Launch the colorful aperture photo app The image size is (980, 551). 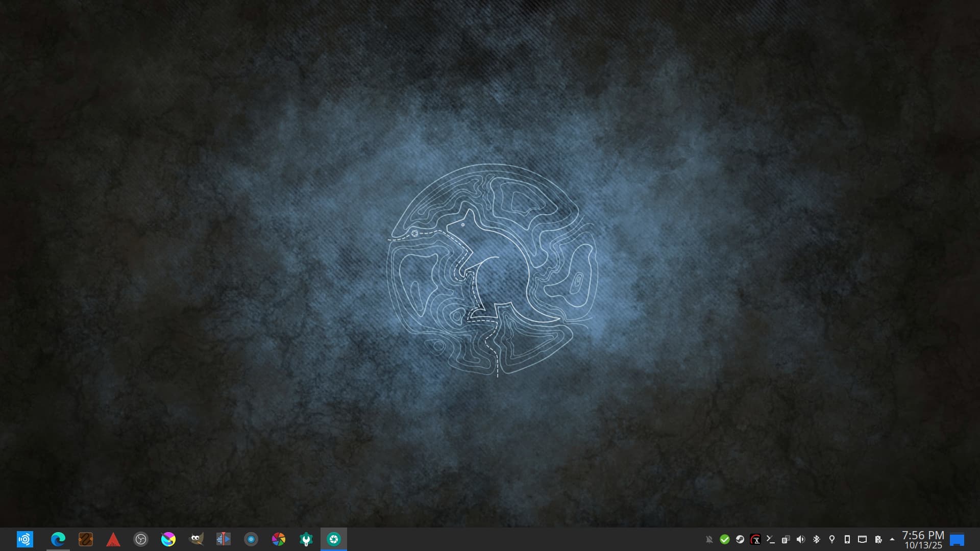click(279, 539)
